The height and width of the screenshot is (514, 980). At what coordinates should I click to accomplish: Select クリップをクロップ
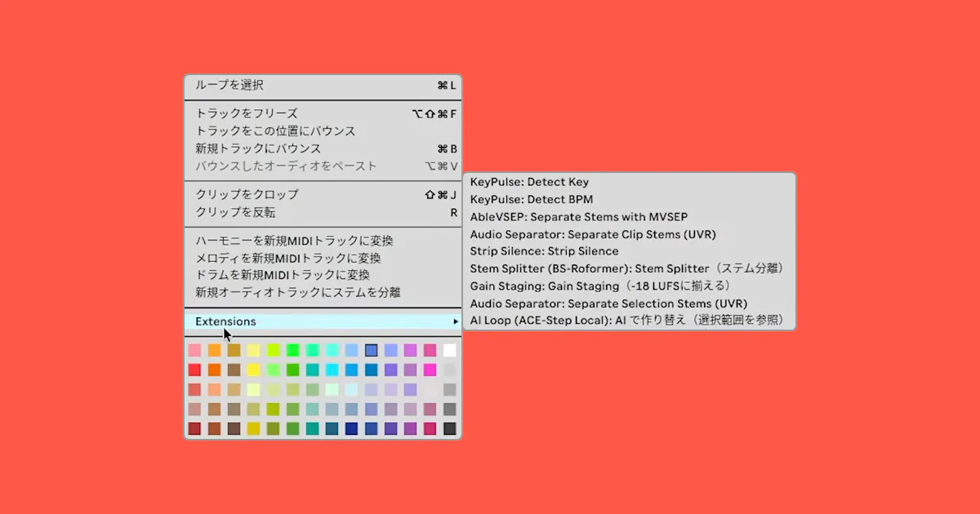[323, 194]
